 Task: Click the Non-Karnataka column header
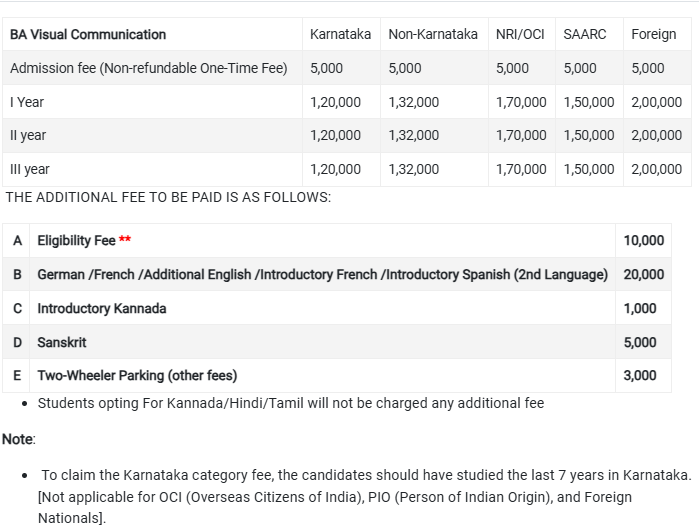click(433, 34)
